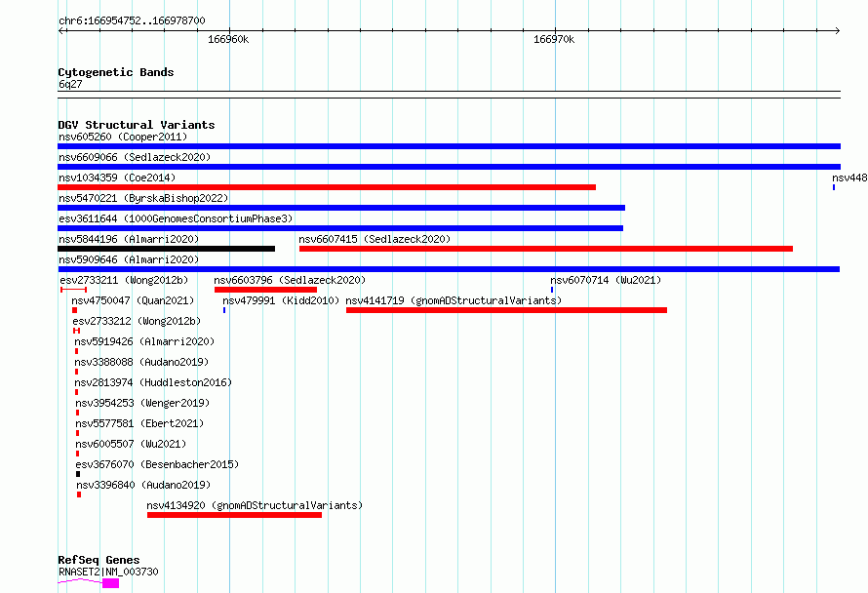Select the nsv4141719 (gnomADStructuralVariants) red bar

[x=506, y=310]
